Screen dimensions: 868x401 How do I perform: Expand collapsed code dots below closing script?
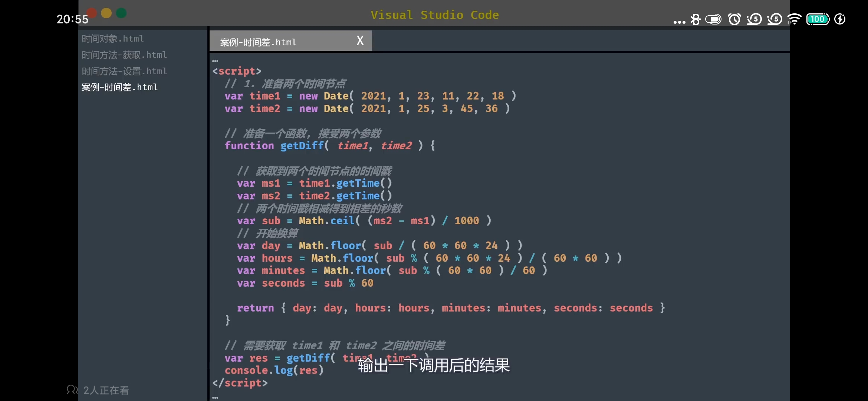215,398
